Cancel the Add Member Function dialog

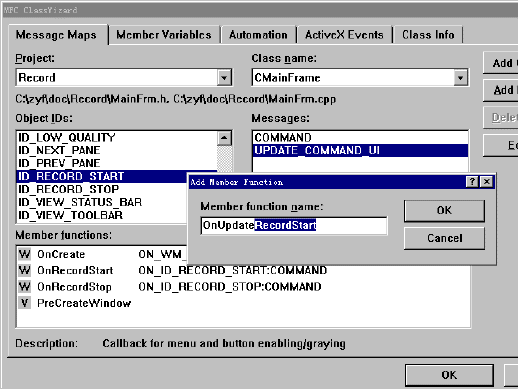click(x=444, y=238)
